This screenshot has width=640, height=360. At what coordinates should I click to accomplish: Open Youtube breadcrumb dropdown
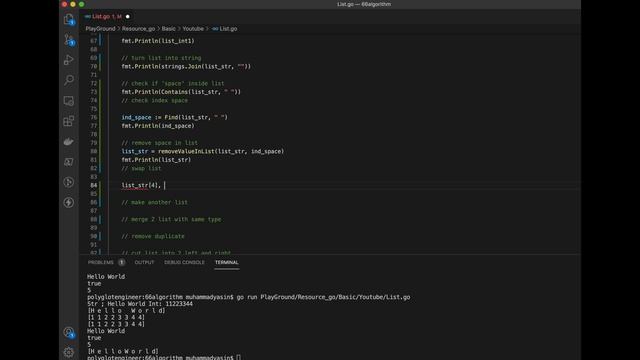coord(193,29)
